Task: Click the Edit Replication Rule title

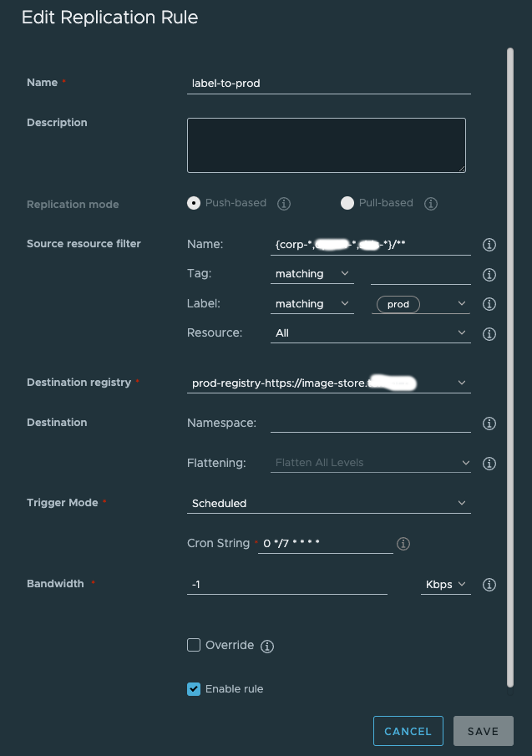Action: (110, 18)
